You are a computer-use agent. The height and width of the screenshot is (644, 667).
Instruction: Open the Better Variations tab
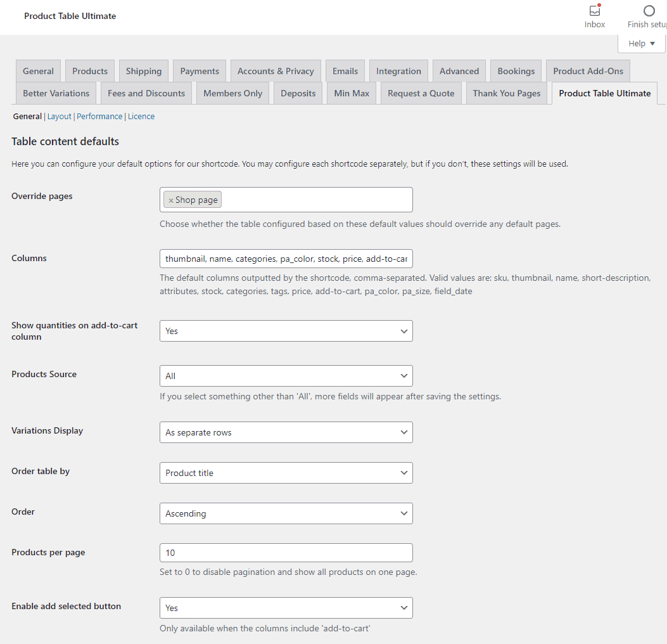(56, 93)
